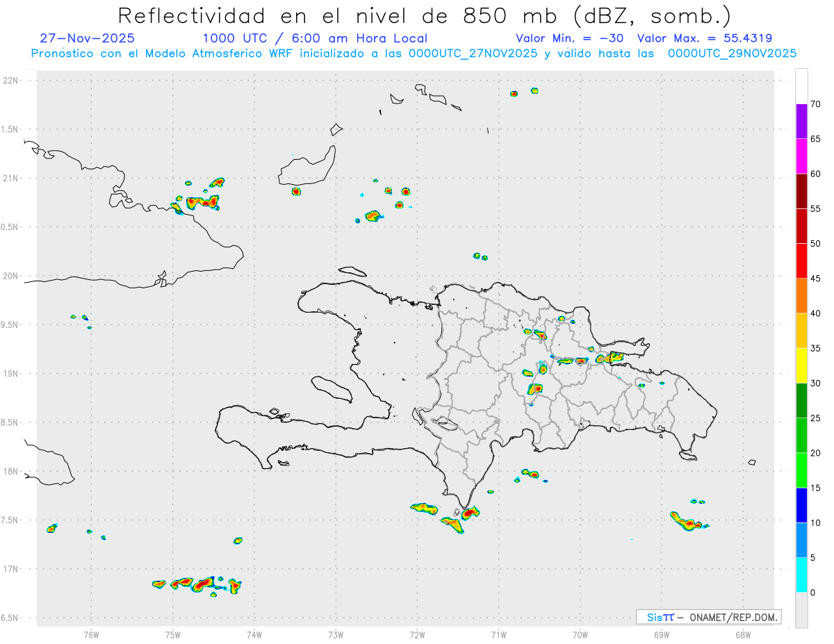This screenshot has height=644, width=834.
Task: Click the "20N" latitude label
Action: [12, 276]
